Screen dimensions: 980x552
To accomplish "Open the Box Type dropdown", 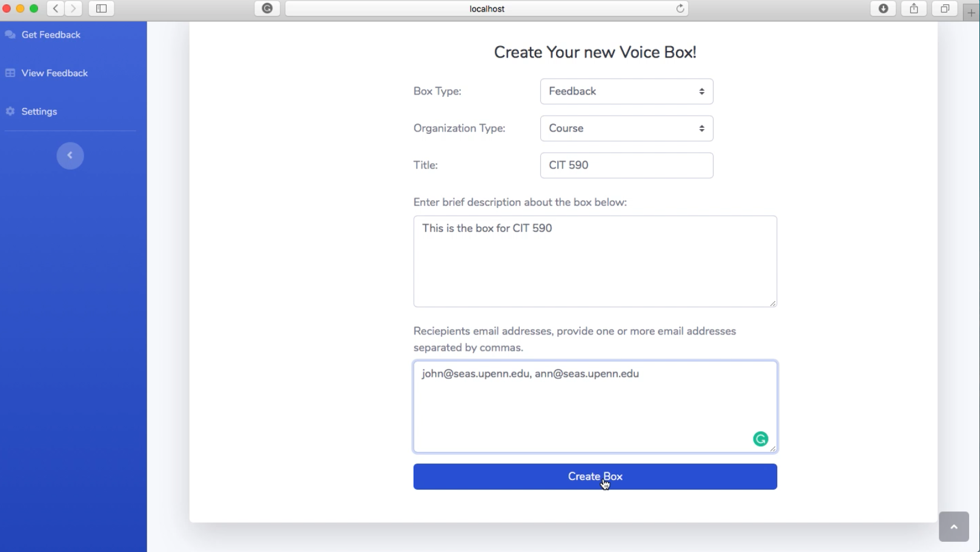I will pyautogui.click(x=627, y=91).
